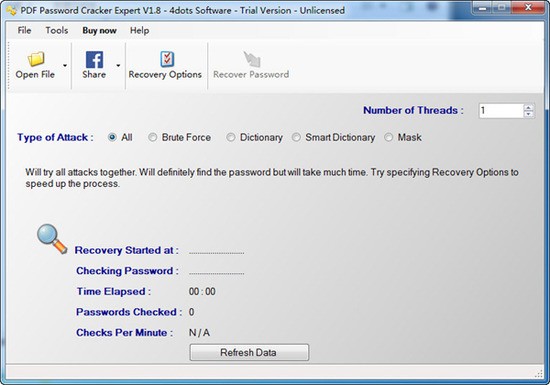Decrease Number of Threads with down arrow
The height and width of the screenshot is (385, 550).
point(528,114)
